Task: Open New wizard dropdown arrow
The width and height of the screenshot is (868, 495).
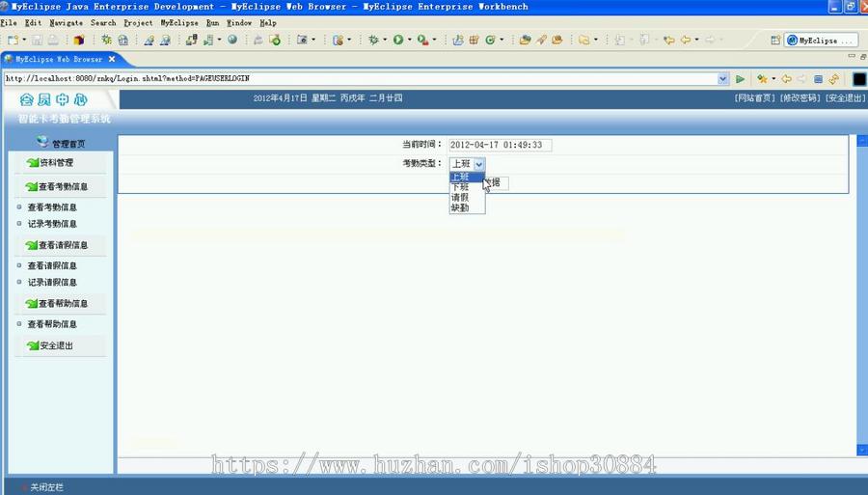Action: [x=24, y=40]
